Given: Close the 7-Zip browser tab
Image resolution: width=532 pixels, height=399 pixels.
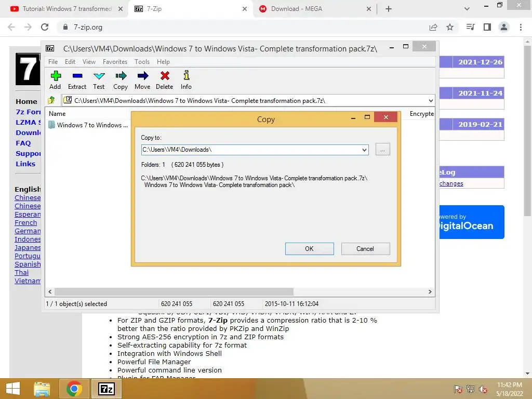Looking at the screenshot, I should click(x=245, y=9).
